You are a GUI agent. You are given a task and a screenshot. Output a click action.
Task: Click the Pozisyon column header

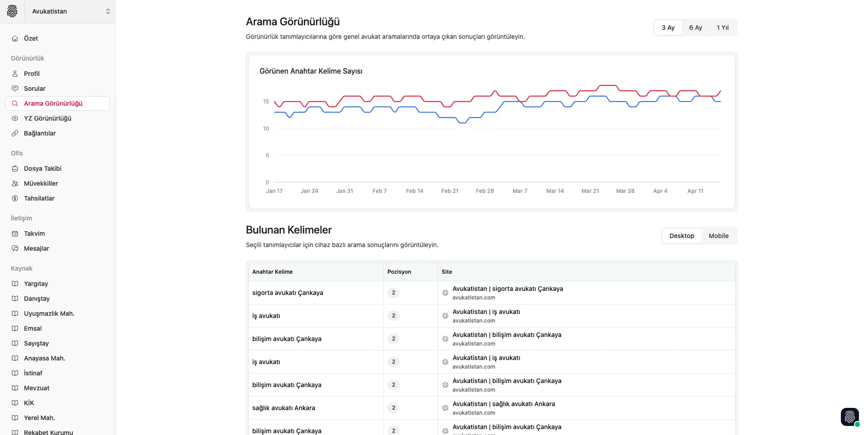click(399, 272)
